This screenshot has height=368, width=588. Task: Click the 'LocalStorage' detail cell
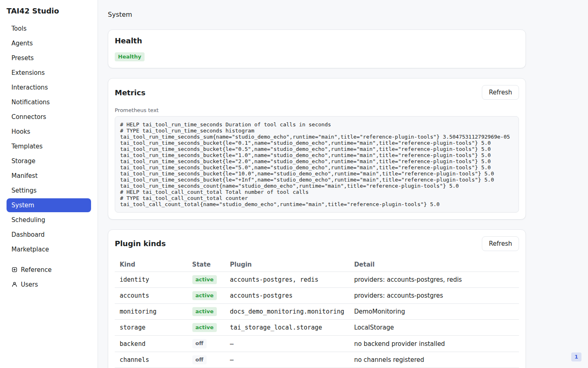pyautogui.click(x=374, y=328)
